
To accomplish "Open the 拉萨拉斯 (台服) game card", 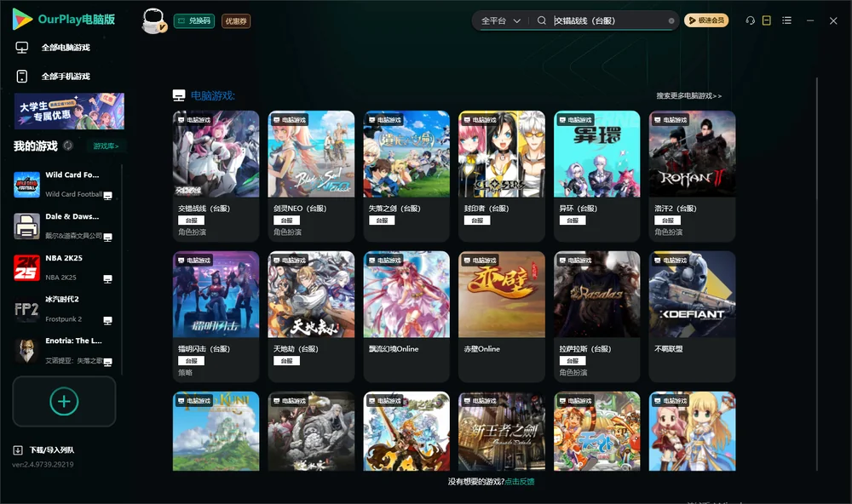I will pos(597,316).
